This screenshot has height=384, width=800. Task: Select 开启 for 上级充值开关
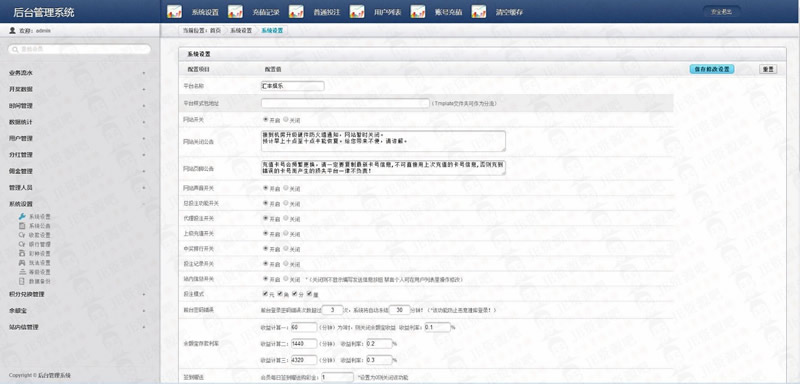tap(265, 233)
